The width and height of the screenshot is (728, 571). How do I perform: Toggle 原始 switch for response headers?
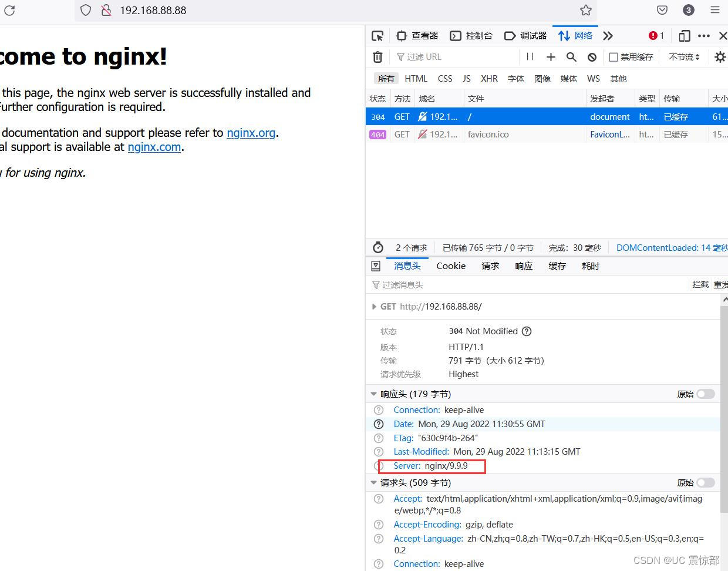tap(706, 394)
